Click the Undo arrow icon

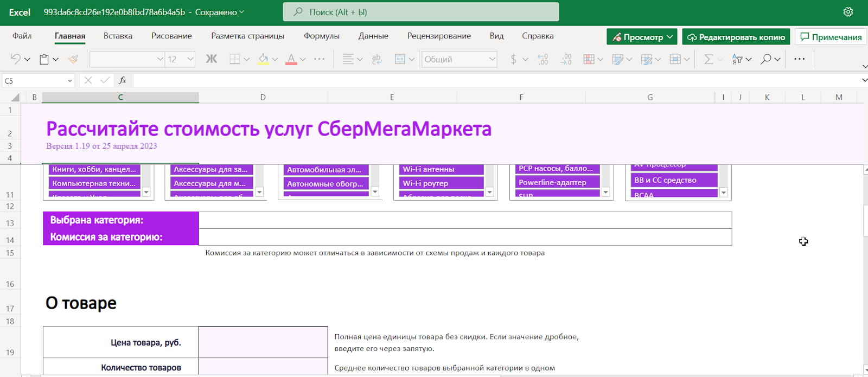click(x=16, y=59)
